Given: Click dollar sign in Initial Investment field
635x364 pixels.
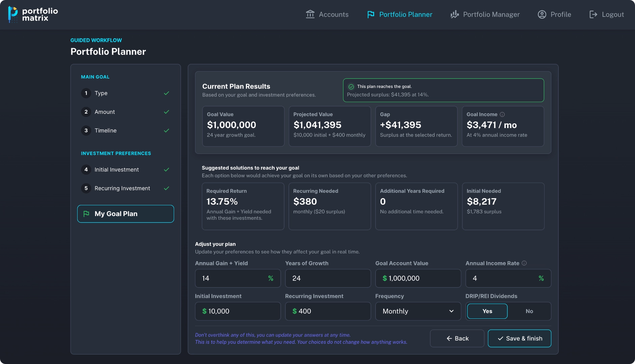Looking at the screenshot, I should click(204, 311).
